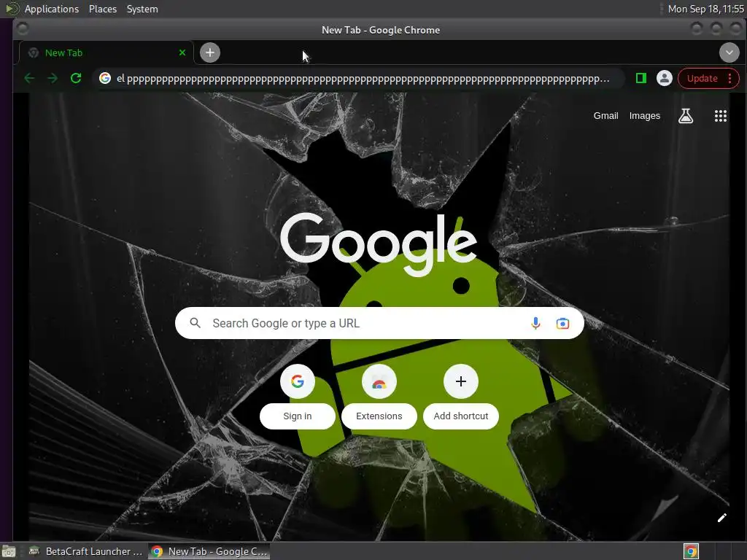Click the Add shortcut plus icon
747x560 pixels.
click(461, 381)
